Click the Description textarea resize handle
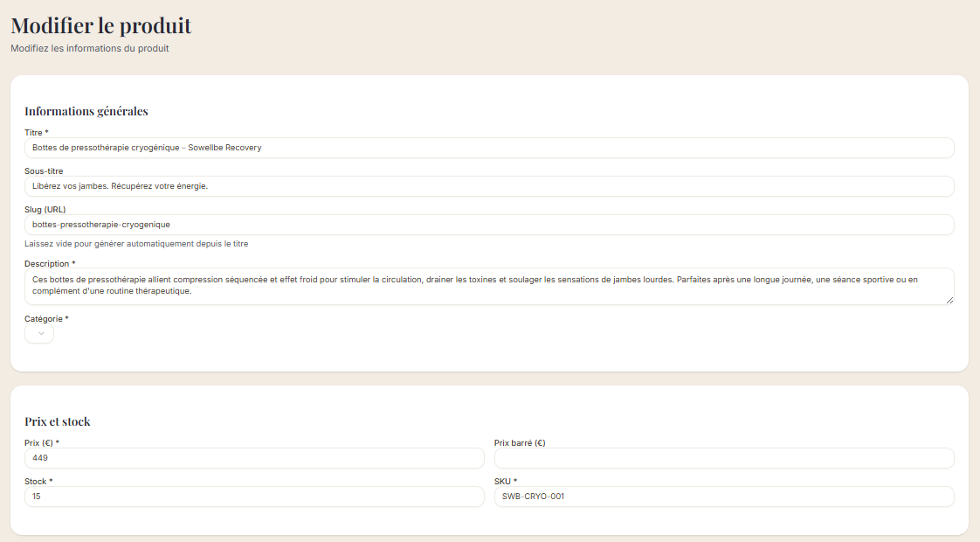 click(949, 300)
